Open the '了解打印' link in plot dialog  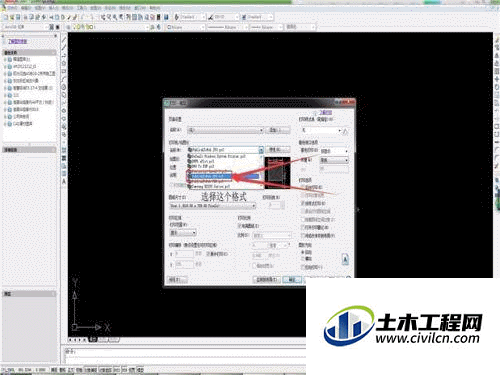coord(326,112)
